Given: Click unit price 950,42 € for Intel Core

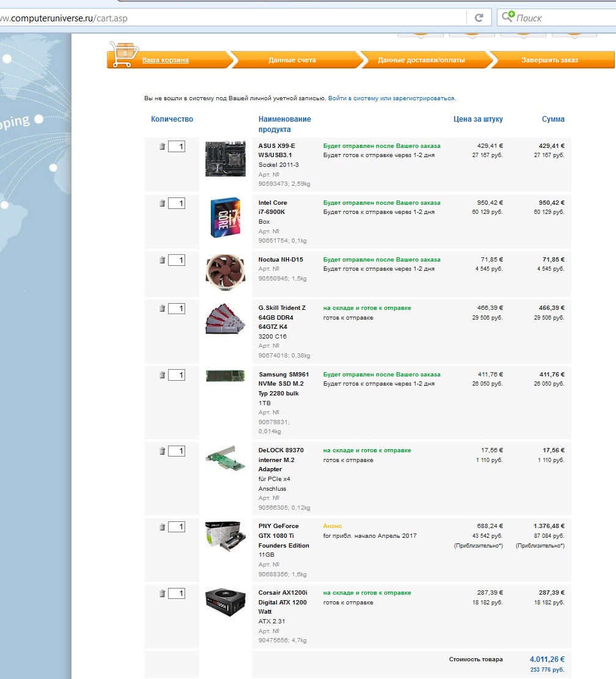Looking at the screenshot, I should click(490, 203).
